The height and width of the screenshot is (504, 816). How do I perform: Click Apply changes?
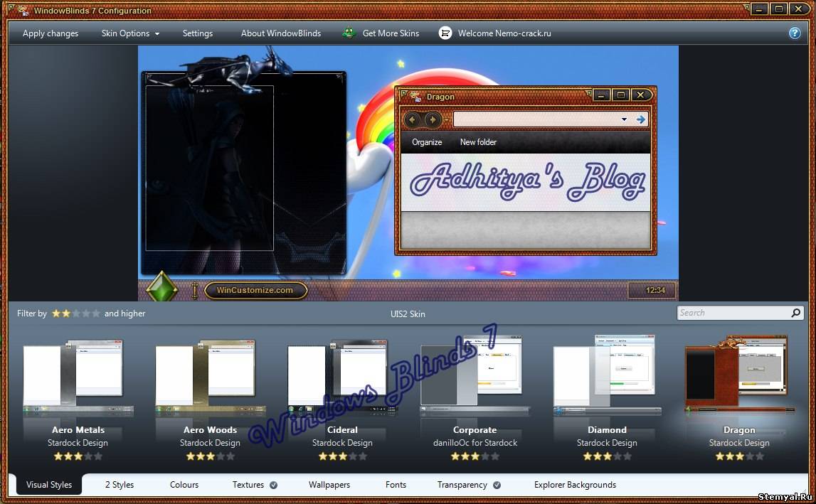(51, 33)
